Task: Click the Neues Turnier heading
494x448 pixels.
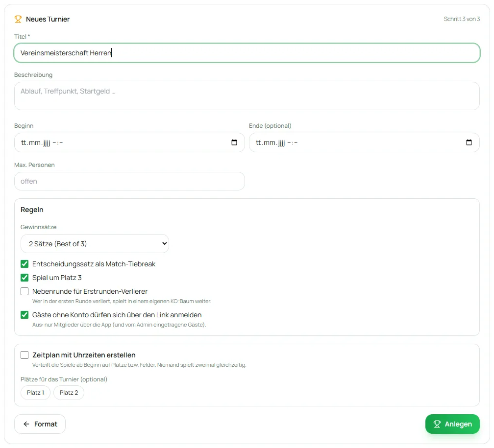Action: pyautogui.click(x=48, y=19)
